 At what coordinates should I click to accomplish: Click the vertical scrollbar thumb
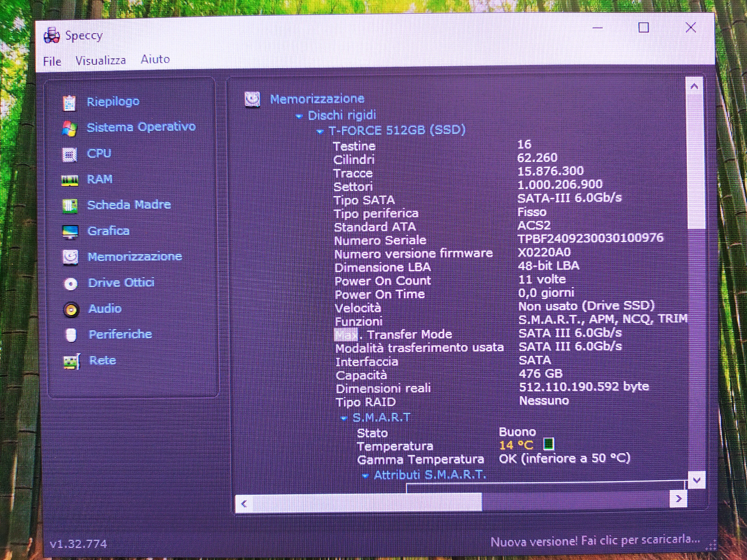tap(695, 162)
